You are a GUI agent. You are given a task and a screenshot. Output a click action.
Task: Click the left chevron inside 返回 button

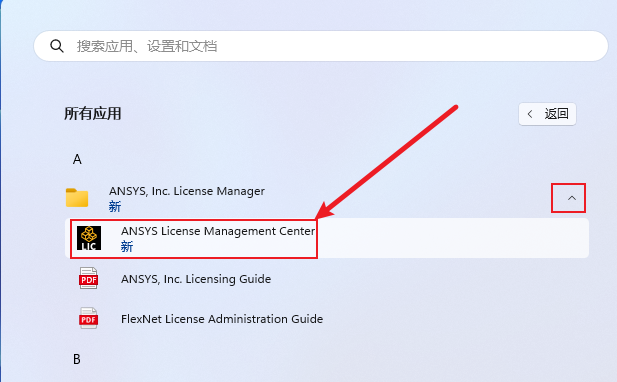point(530,114)
